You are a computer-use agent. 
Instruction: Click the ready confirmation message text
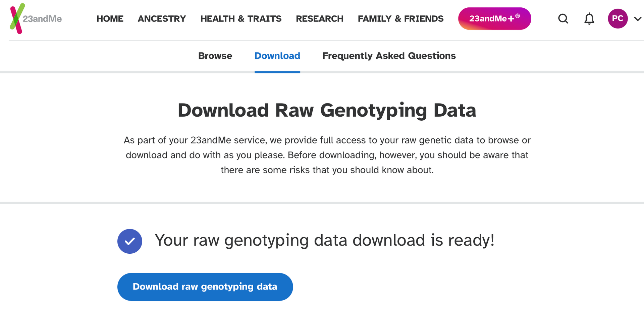pyautogui.click(x=325, y=240)
